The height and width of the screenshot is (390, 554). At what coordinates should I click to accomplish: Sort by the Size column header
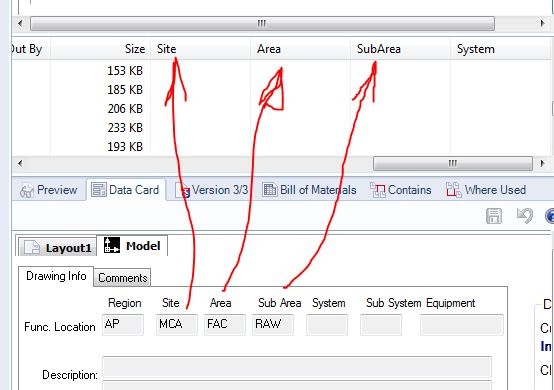click(x=100, y=49)
